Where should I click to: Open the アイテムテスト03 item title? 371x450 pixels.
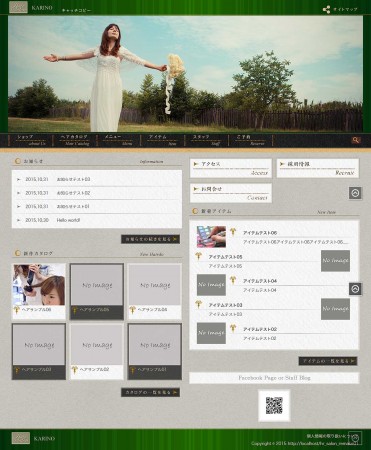[x=225, y=305]
